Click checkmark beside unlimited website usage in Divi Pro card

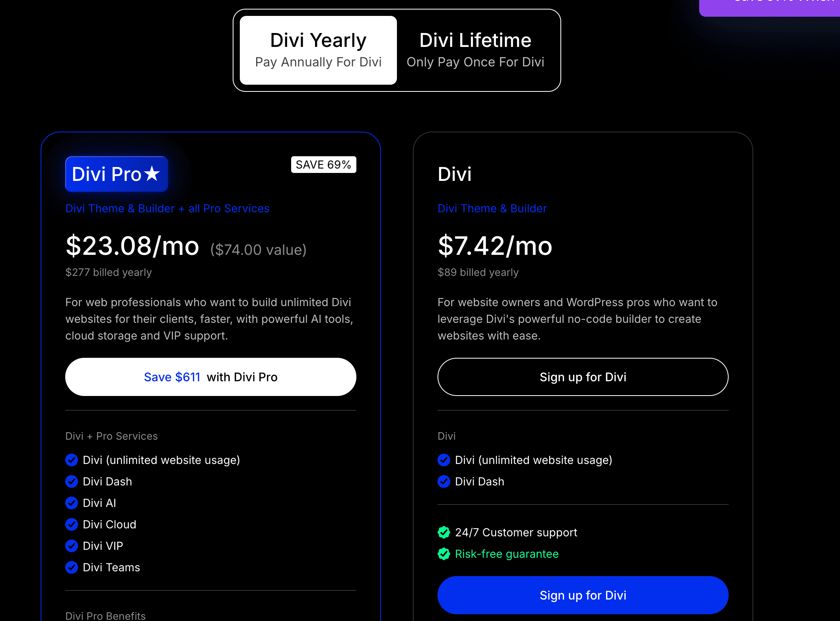coord(72,460)
